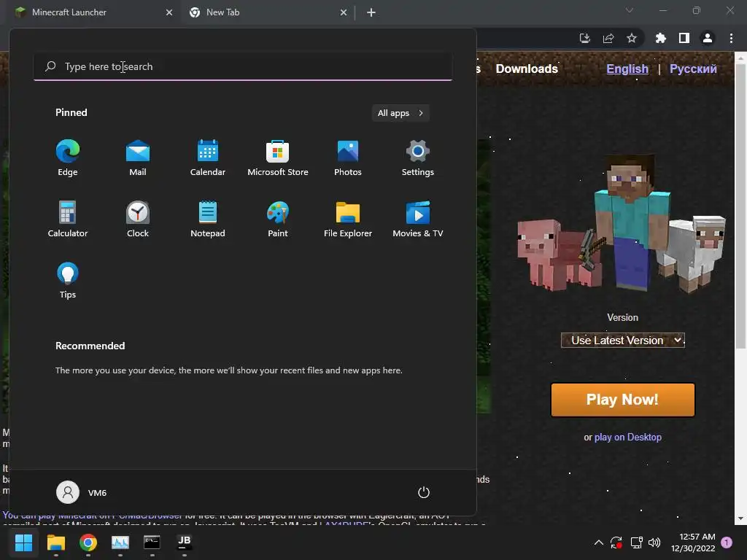
Task: Open Microsoft Store pinned app
Action: pos(278,158)
